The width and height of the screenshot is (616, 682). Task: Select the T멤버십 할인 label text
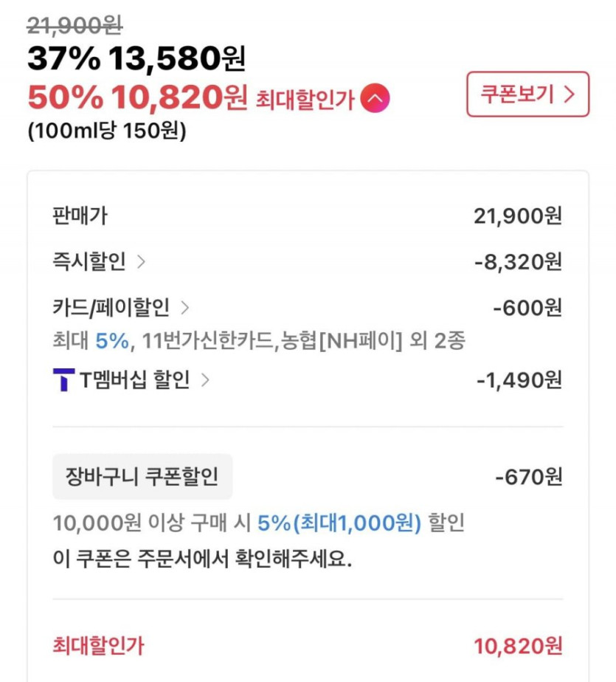click(x=134, y=380)
